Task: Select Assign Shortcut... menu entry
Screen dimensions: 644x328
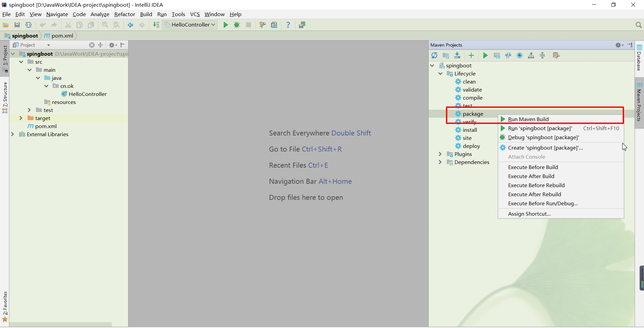Action: pos(561,214)
